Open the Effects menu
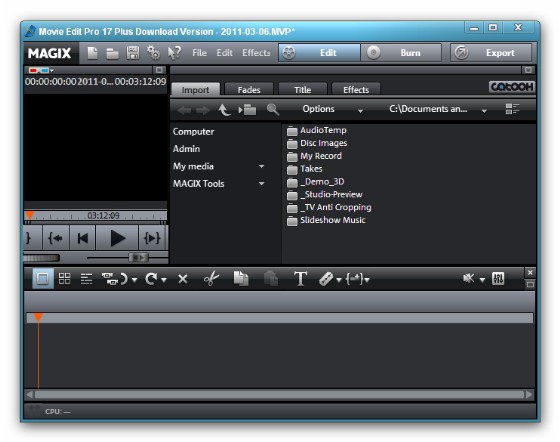 [256, 53]
